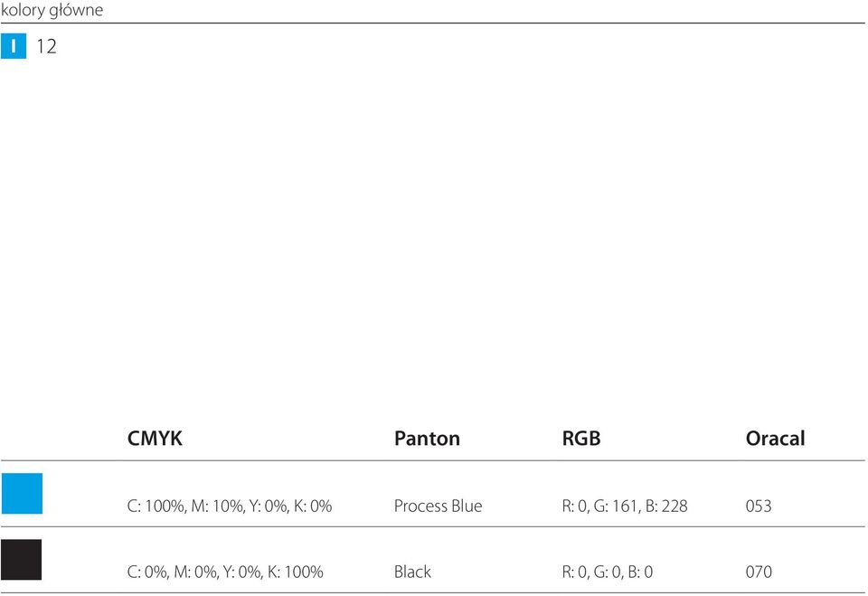Select the black color swatch
The width and height of the screenshot is (868, 596).
tap(21, 560)
